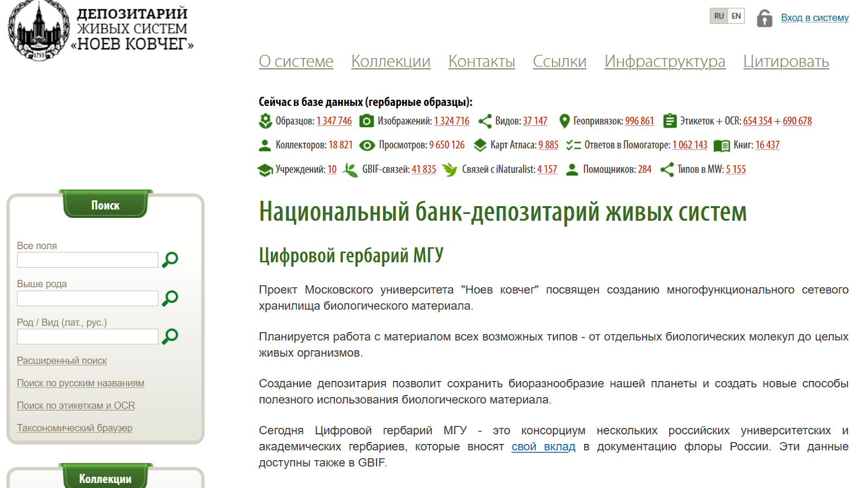Image resolution: width=868 pixels, height=488 pixels.
Task: Click the bird icon next to Связей с iNaturalist
Action: 450,170
